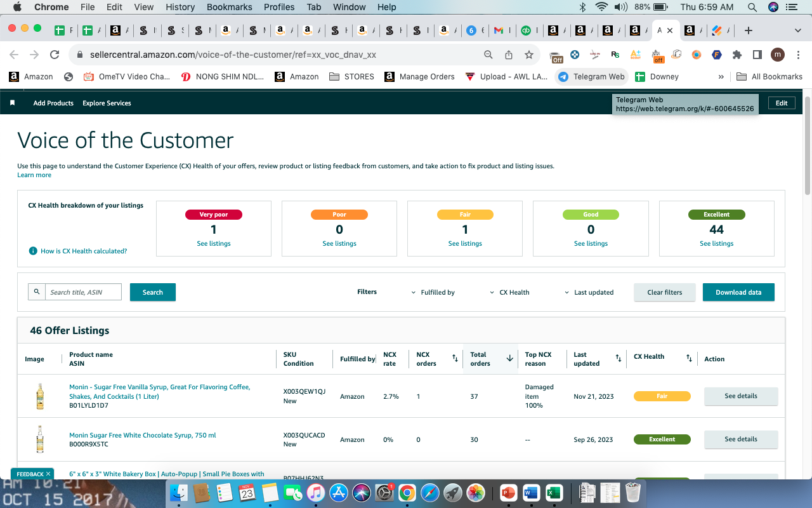Screen dimensions: 812x508
Task: Launch Safari from the Dock
Action: [x=429, y=492]
